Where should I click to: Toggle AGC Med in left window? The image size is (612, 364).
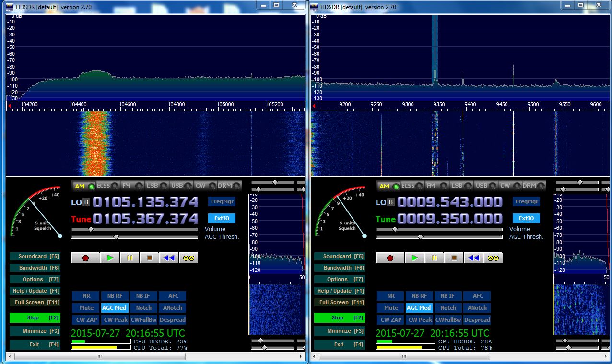[115, 308]
